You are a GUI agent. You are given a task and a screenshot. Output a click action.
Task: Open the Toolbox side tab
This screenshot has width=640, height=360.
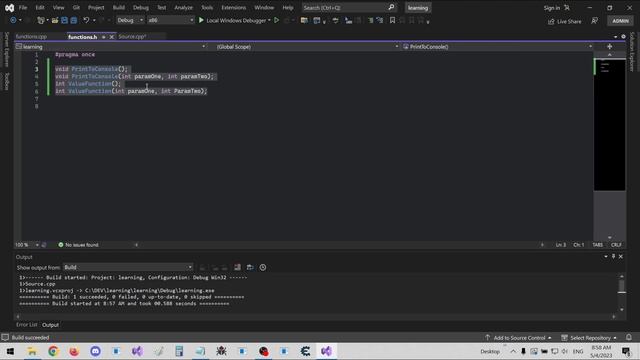[x=7, y=81]
